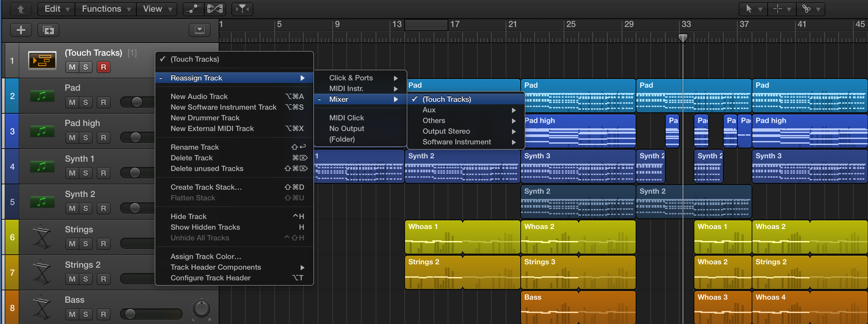Viewport: 868px width, 324px height.
Task: Click the Touch Tracks icon on track 1
Action: click(x=42, y=60)
